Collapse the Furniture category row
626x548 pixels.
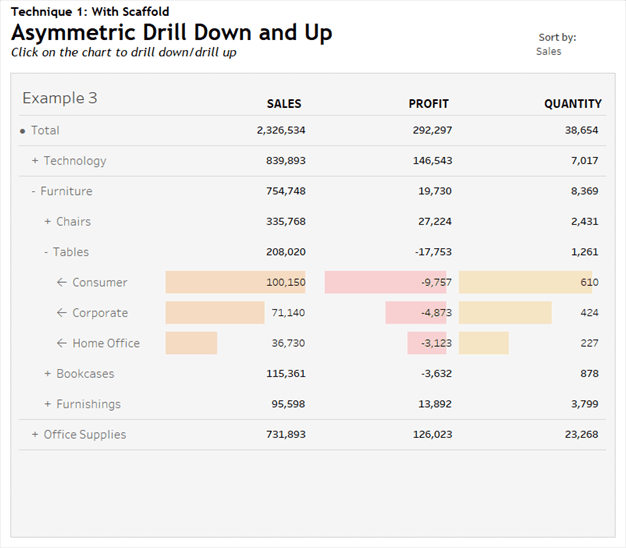pyautogui.click(x=34, y=191)
